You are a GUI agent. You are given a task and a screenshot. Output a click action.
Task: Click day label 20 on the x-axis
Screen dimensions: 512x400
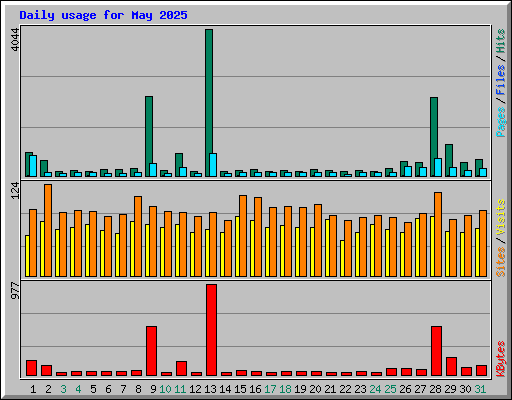coord(315,389)
